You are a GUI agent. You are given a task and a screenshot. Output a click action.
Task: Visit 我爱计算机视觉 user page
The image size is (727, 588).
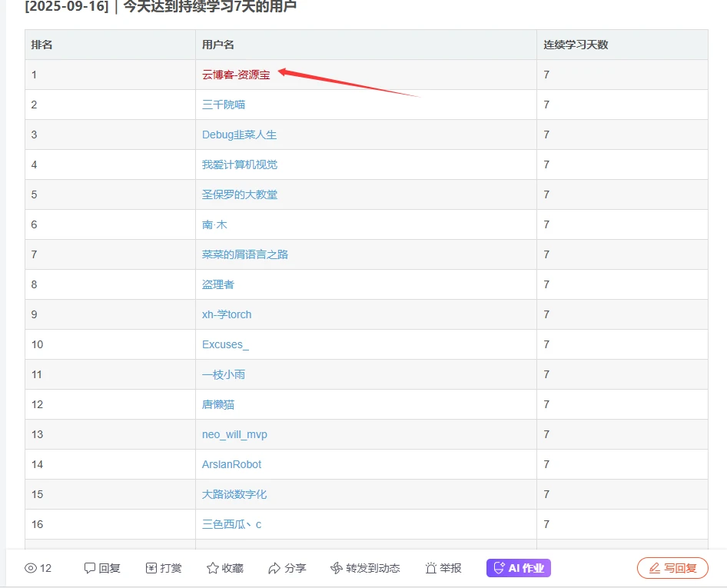(x=240, y=164)
